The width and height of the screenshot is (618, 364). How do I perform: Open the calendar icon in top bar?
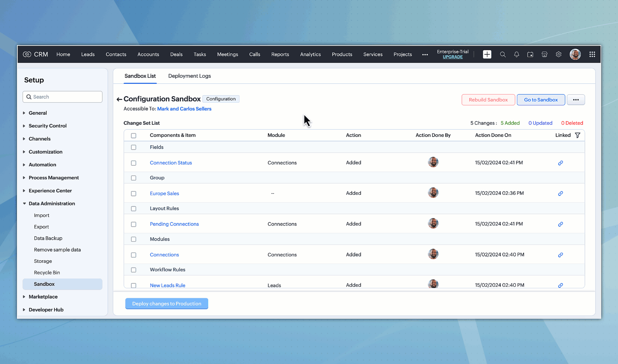point(530,54)
